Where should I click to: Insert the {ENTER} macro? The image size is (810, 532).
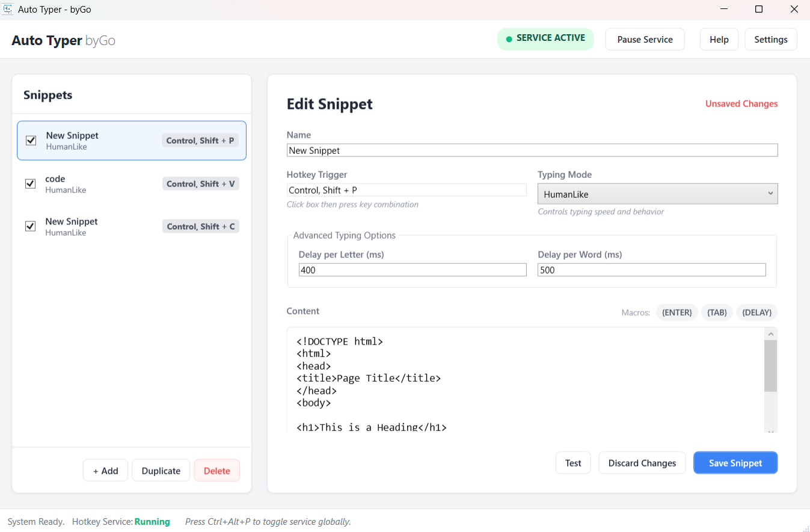pyautogui.click(x=677, y=313)
